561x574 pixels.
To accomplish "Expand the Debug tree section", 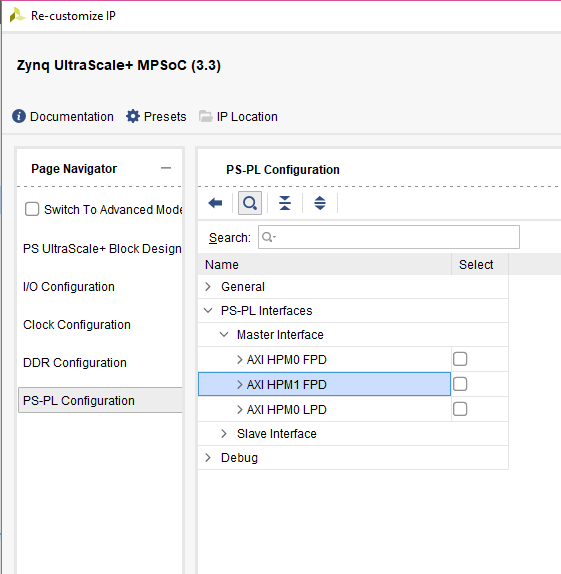I will tap(208, 458).
